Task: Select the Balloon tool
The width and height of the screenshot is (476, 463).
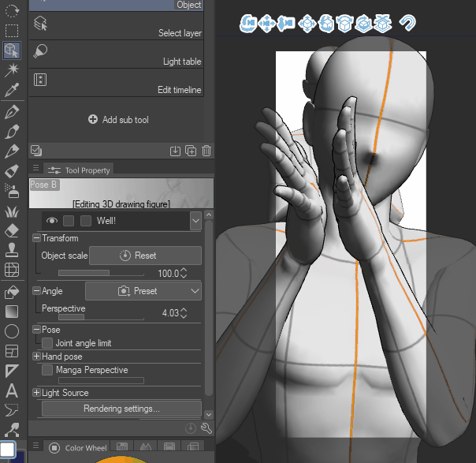Action: [12, 410]
